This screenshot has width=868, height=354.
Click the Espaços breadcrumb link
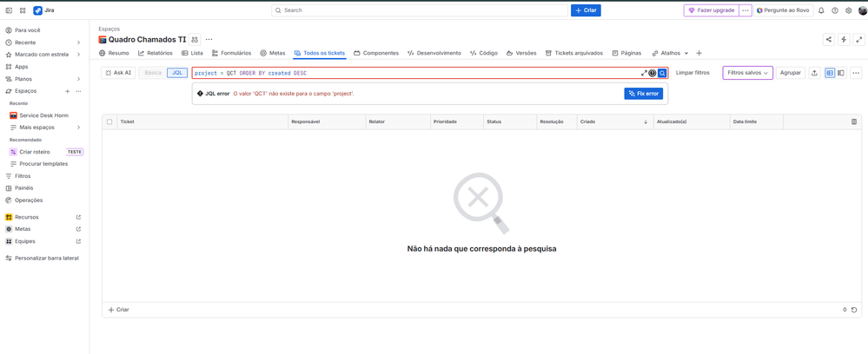click(x=109, y=29)
